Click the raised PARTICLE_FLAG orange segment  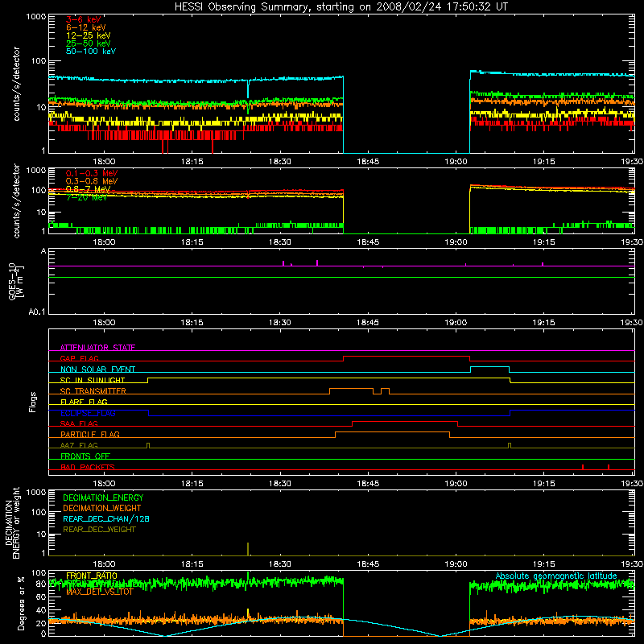coord(392,432)
